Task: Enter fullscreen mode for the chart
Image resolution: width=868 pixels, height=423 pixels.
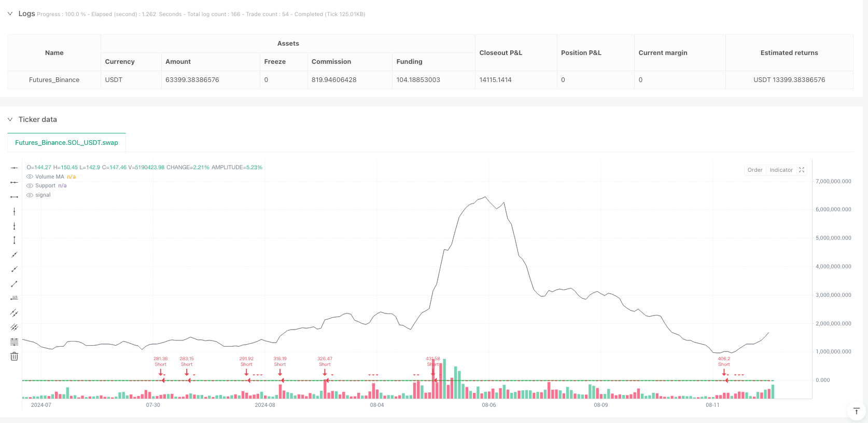Action: tap(802, 170)
